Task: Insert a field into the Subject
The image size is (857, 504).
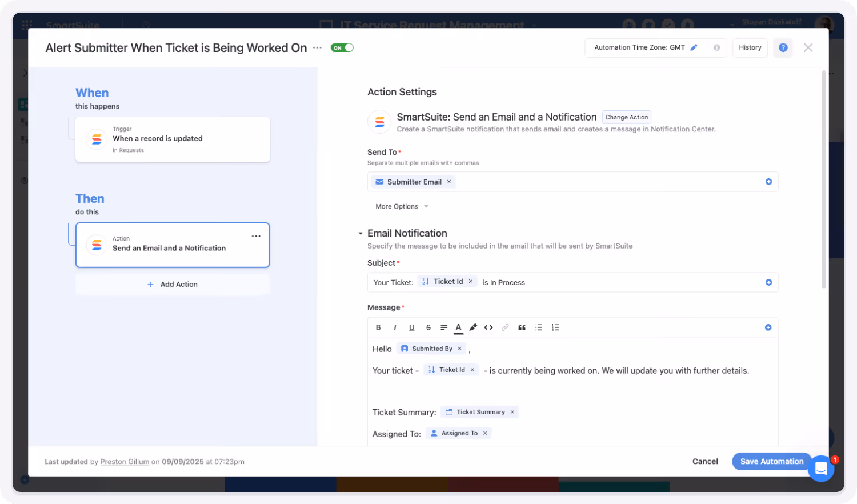Action: (768, 282)
